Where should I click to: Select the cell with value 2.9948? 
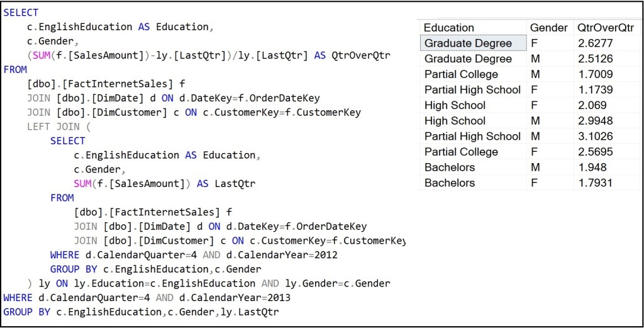(x=595, y=121)
